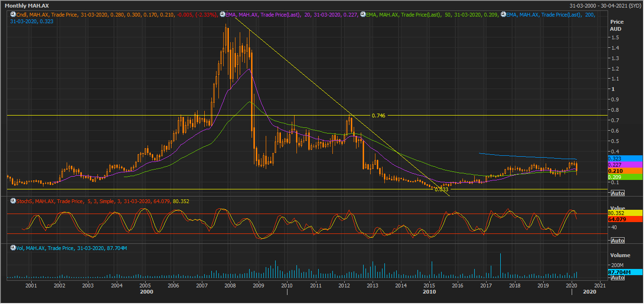Click the 0.7 tick on the price axis

point(616,120)
